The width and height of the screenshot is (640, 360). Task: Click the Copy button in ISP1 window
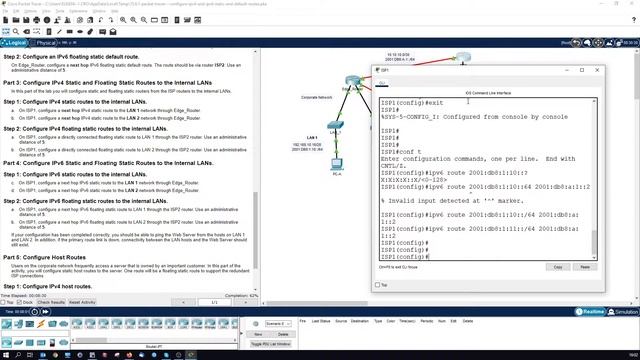coord(558,267)
